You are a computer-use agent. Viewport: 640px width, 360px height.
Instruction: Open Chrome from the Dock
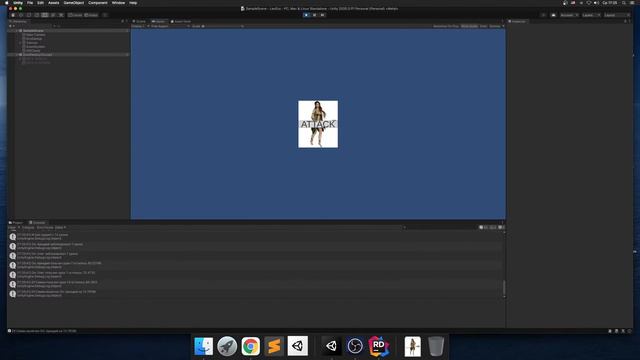point(251,346)
